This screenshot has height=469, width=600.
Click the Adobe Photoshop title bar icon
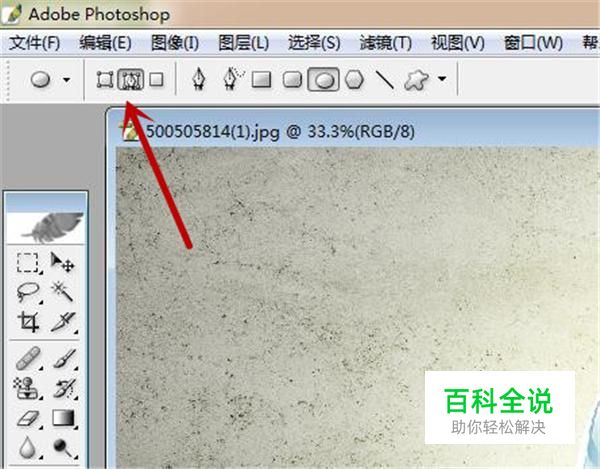11,13
